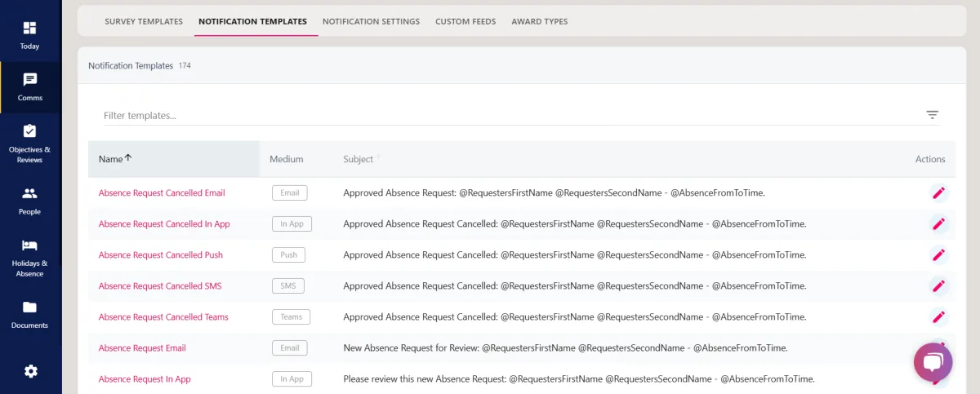
Task: Click the Medium column header
Action: pyautogui.click(x=286, y=159)
